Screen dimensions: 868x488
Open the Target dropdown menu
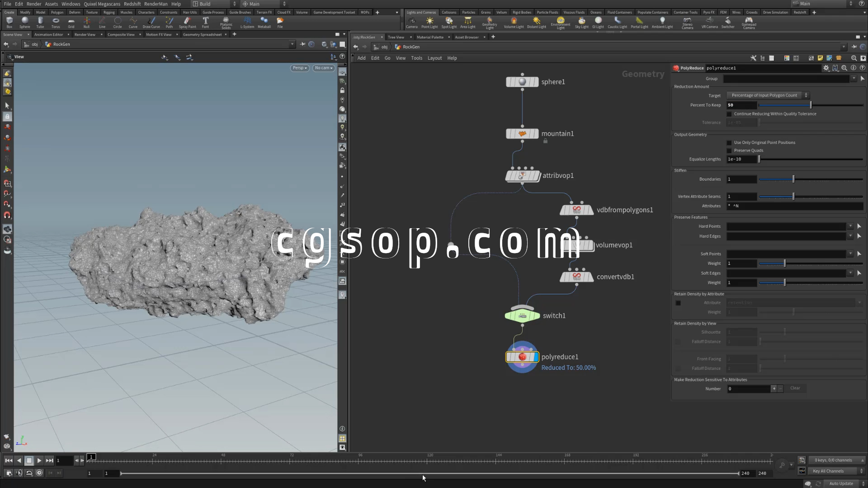[767, 95]
